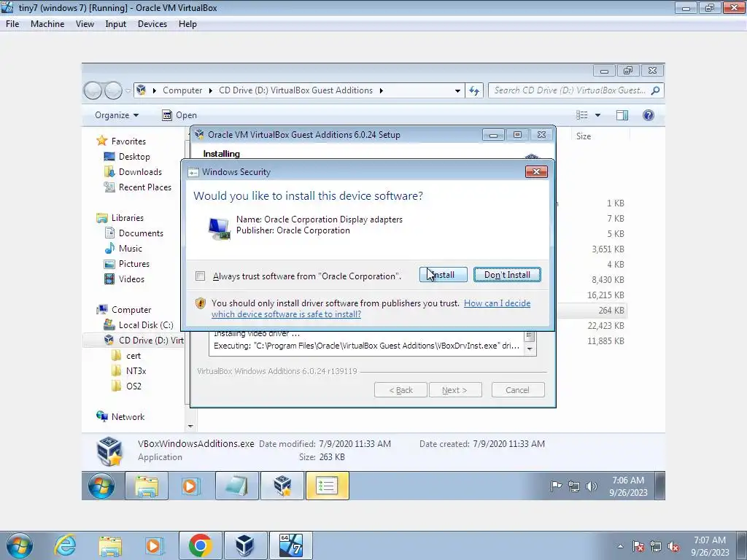Viewport: 747px width, 560px height.
Task: Open the Help menu
Action: [187, 24]
